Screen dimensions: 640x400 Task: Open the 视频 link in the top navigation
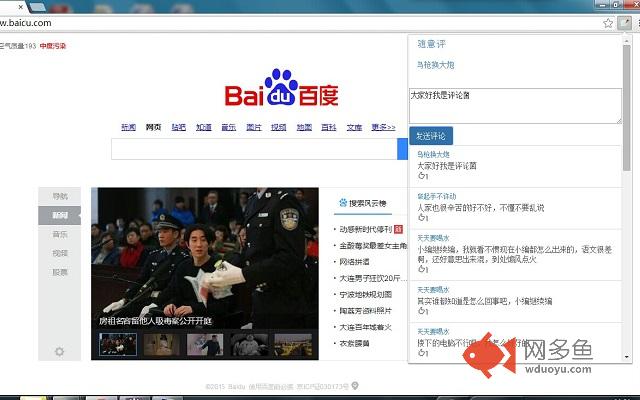click(278, 127)
